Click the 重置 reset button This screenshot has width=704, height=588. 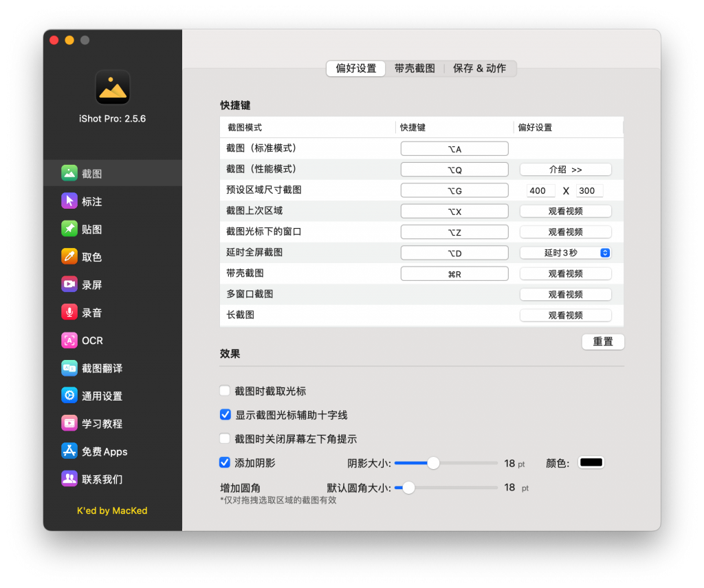[x=603, y=342]
